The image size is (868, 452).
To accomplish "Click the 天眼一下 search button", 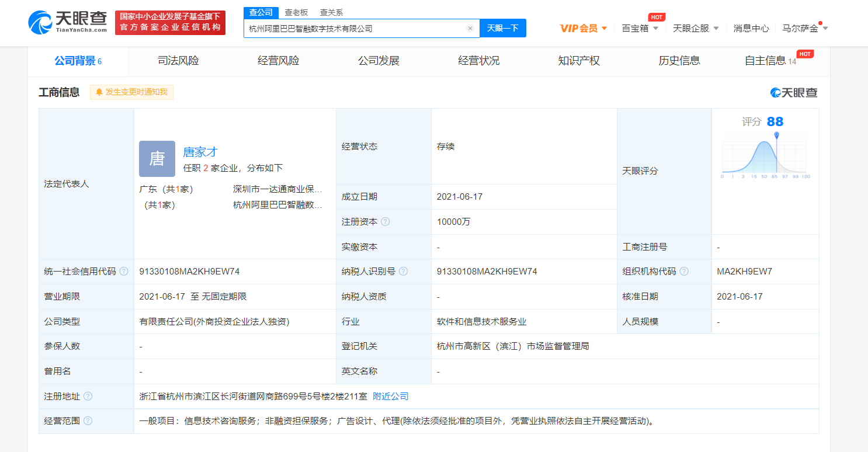I will [x=503, y=28].
